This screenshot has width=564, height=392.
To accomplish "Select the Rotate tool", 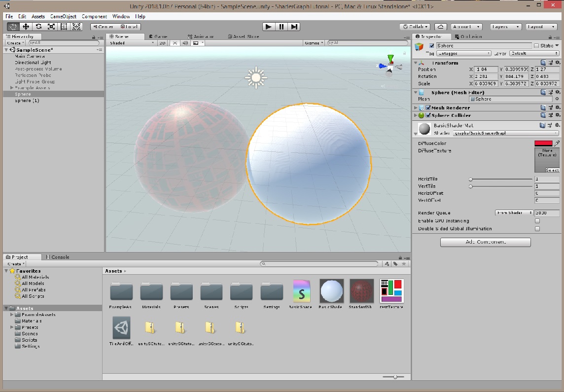I will (x=38, y=27).
